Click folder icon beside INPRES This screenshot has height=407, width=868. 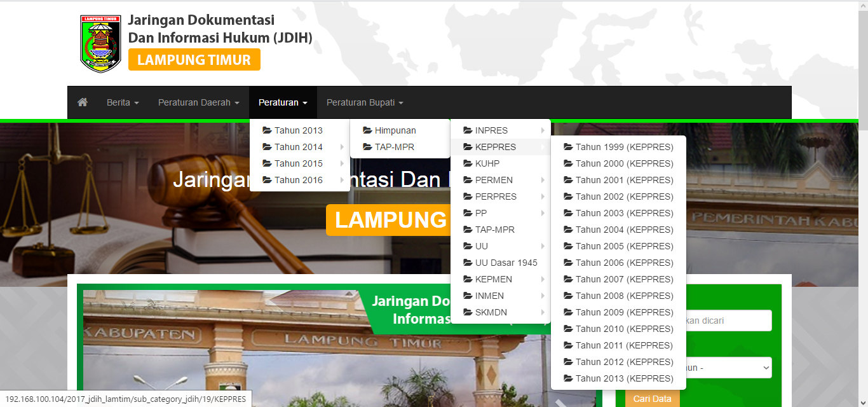[x=468, y=130]
